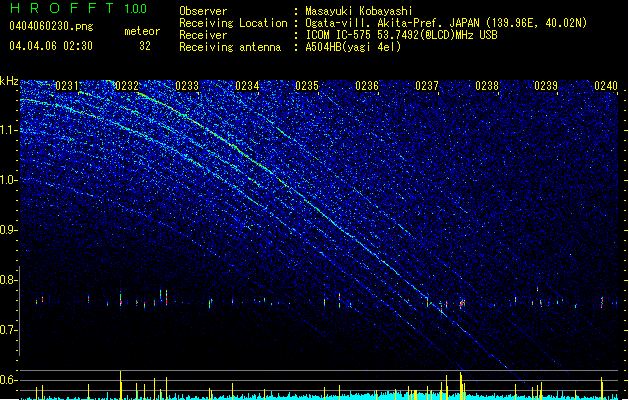Click the 0.9 kHz axis label
This screenshot has width=629, height=400.
tap(9, 230)
